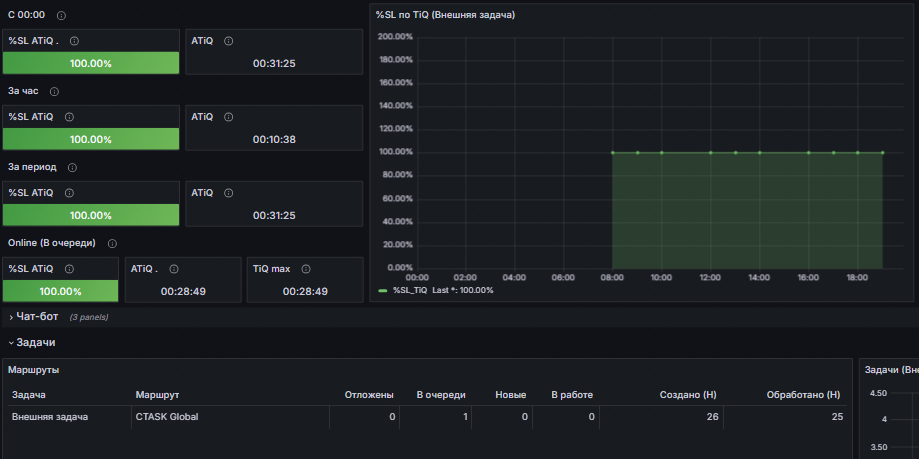Image resolution: width=919 pixels, height=459 pixels.
Task: Sort table by Создано (Н) column header
Action: [x=687, y=395]
